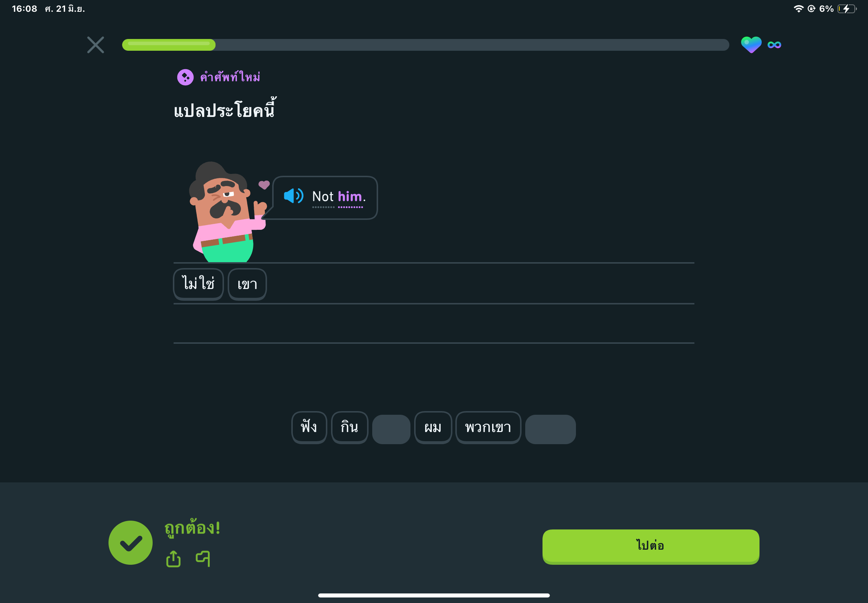This screenshot has height=603, width=868.
Task: Remove the ไม่ใช่ word from the answer
Action: (198, 284)
